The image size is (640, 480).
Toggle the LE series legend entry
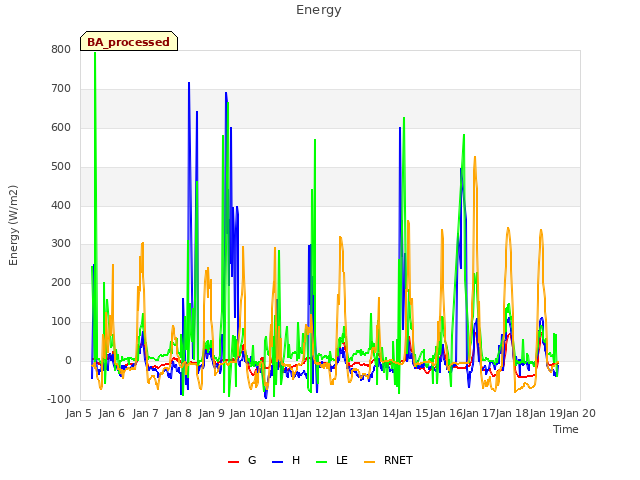[332, 460]
